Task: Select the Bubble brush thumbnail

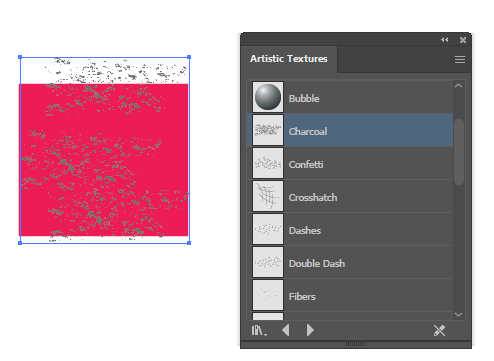Action: pyautogui.click(x=268, y=97)
